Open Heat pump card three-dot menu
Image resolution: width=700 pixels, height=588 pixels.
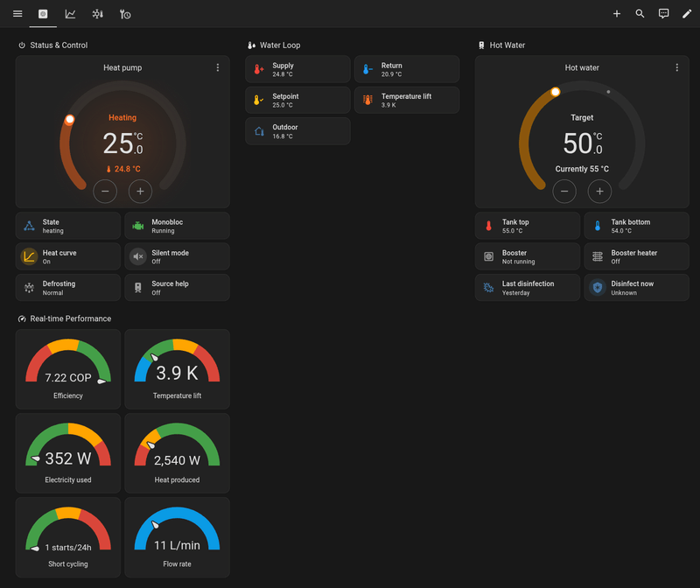218,67
